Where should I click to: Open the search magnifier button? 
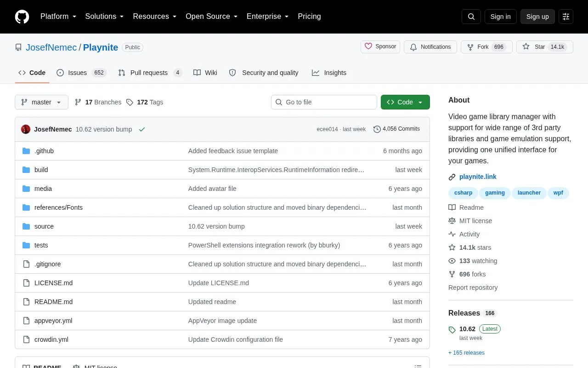click(x=471, y=17)
